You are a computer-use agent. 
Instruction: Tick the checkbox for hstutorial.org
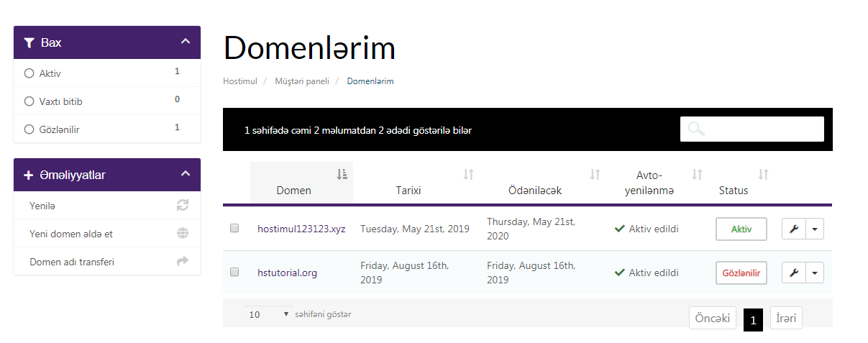(234, 273)
